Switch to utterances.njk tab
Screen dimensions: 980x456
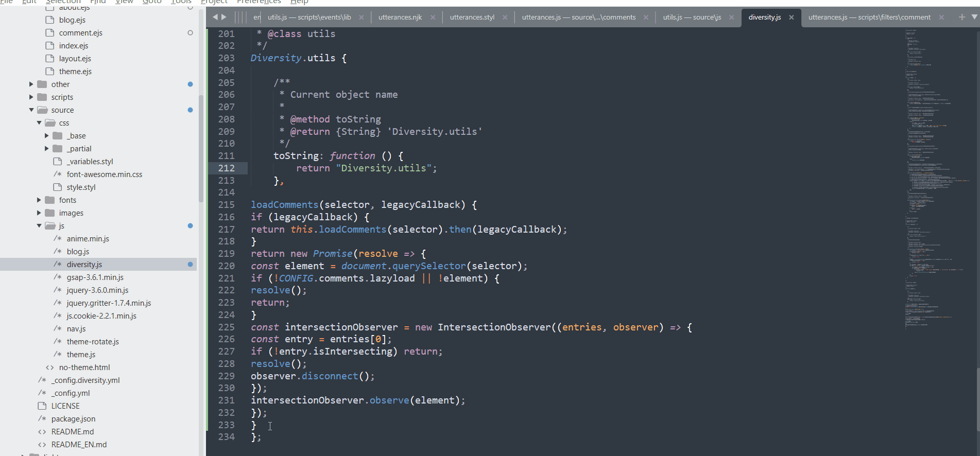pos(400,17)
